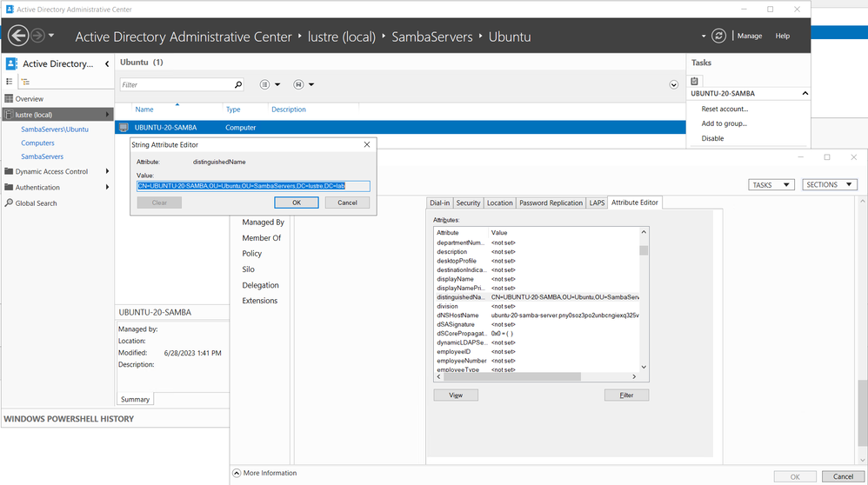The height and width of the screenshot is (485, 868).
Task: Open the SECTIONS dropdown
Action: pos(831,185)
